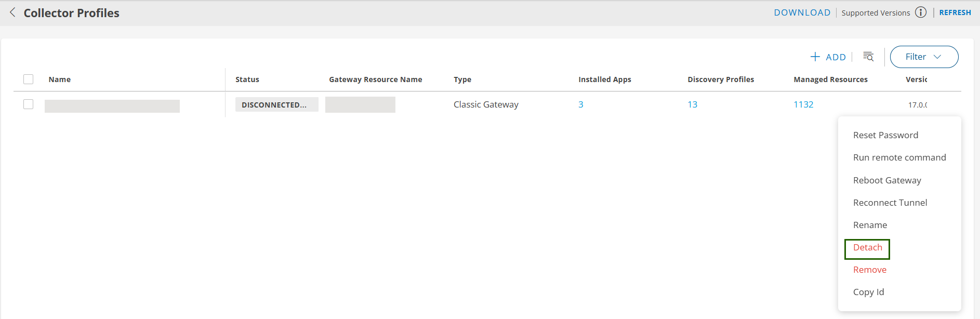Choose Reconnect Tunnel option
The image size is (980, 319).
click(890, 203)
